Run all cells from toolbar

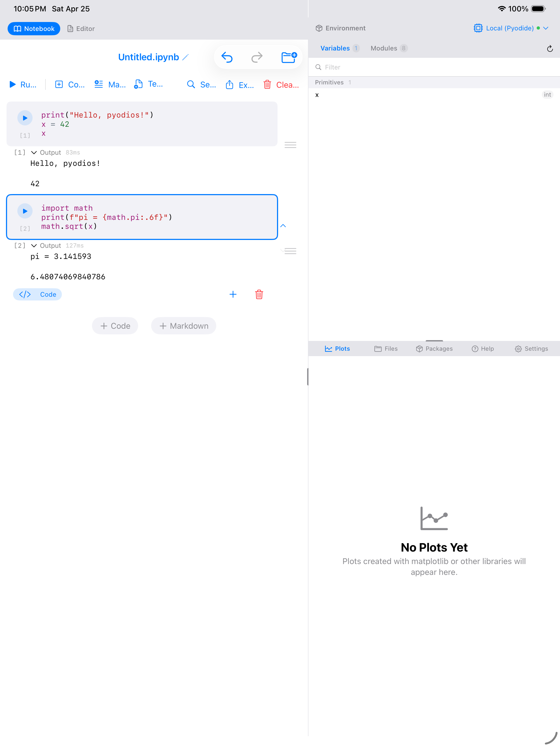click(x=23, y=84)
